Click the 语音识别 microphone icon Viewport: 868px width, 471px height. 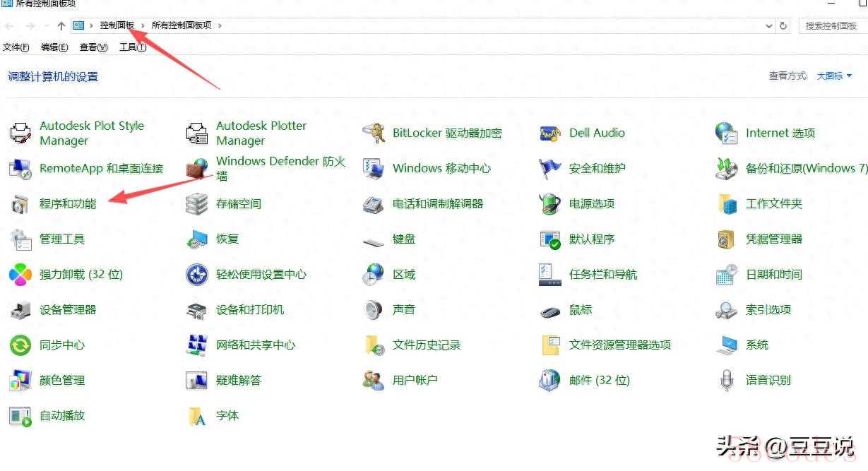pos(726,381)
